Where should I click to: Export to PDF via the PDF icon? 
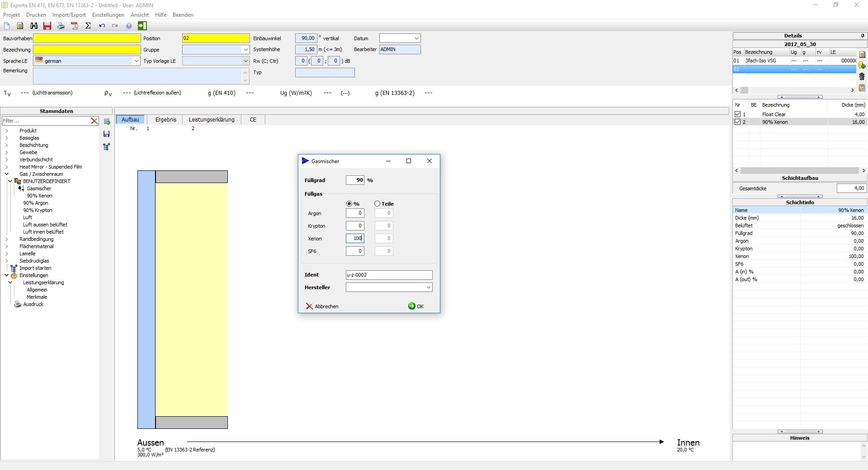75,26
